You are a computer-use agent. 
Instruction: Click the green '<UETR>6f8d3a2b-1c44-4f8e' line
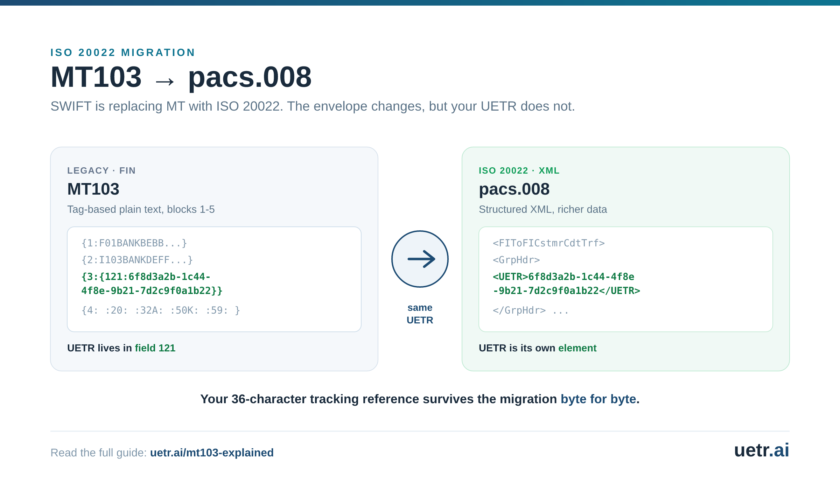563,277
